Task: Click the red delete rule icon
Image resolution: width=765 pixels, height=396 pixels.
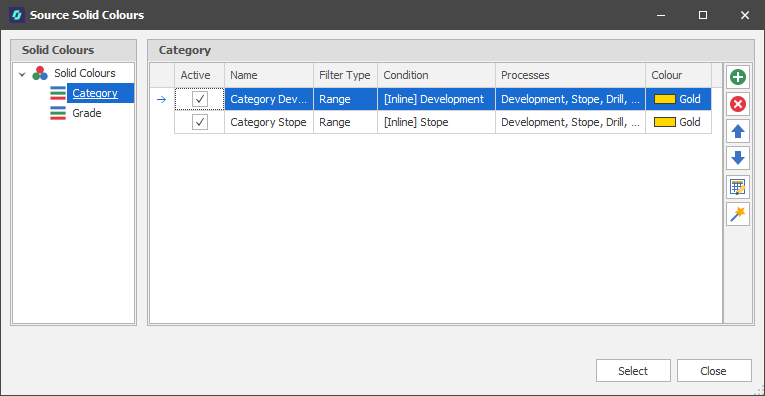Action: coord(737,104)
